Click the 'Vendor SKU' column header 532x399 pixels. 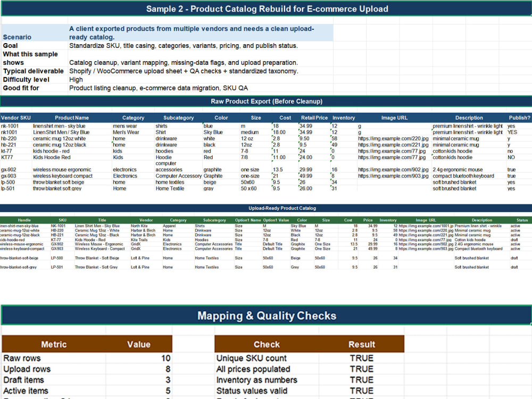point(16,118)
